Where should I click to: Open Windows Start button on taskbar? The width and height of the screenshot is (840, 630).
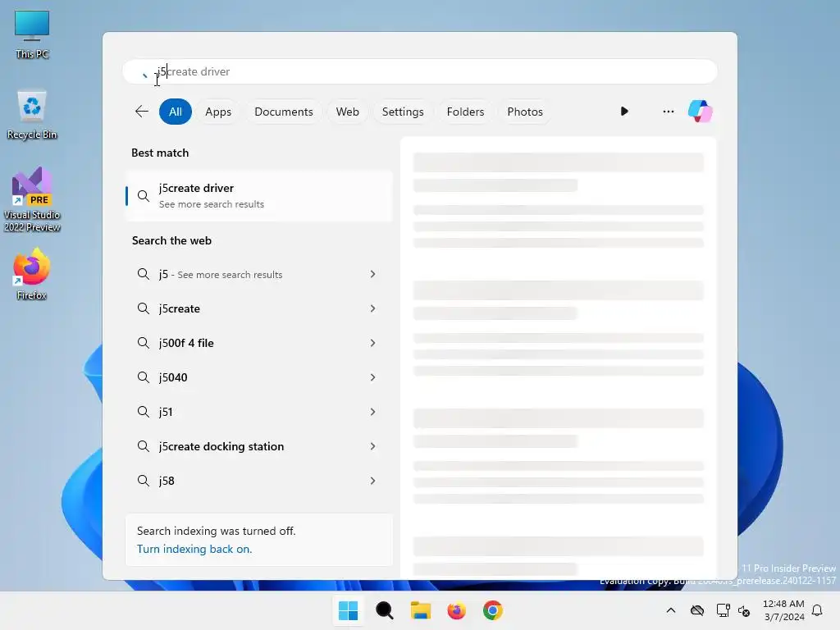(x=348, y=610)
